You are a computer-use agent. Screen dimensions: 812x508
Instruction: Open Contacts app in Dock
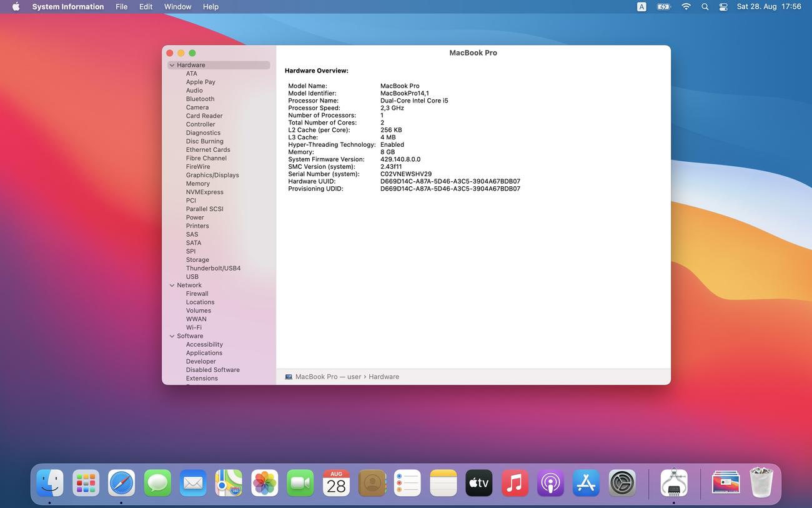click(x=372, y=483)
